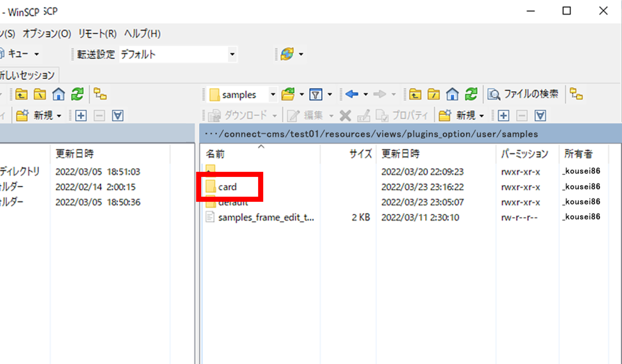Viewport: 622px width, 364px height.
Task: Select remote files plus icon
Action: pyautogui.click(x=503, y=116)
